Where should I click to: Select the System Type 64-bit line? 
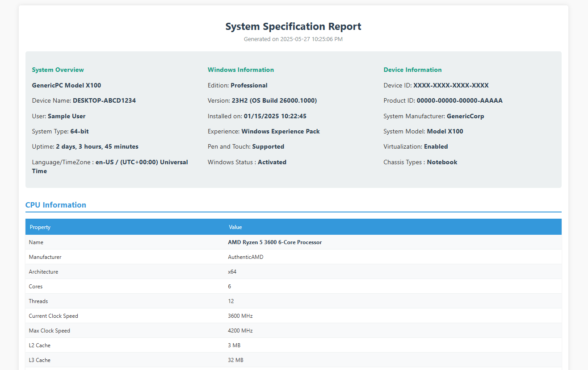pos(60,131)
